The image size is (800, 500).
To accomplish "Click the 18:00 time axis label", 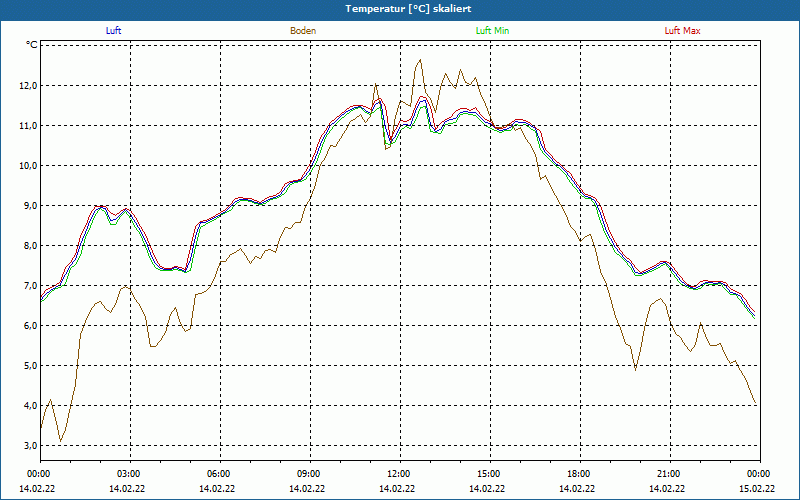I will 580,474.
